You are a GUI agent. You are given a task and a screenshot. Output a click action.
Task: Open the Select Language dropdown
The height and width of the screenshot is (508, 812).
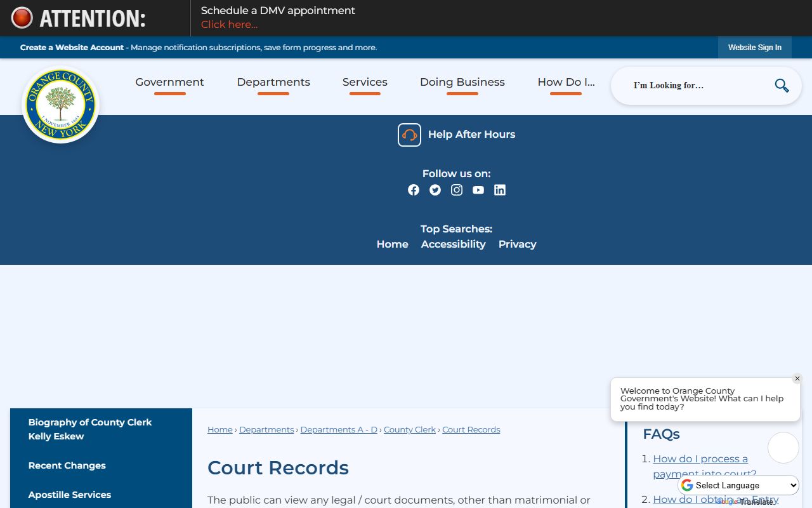pyautogui.click(x=739, y=485)
